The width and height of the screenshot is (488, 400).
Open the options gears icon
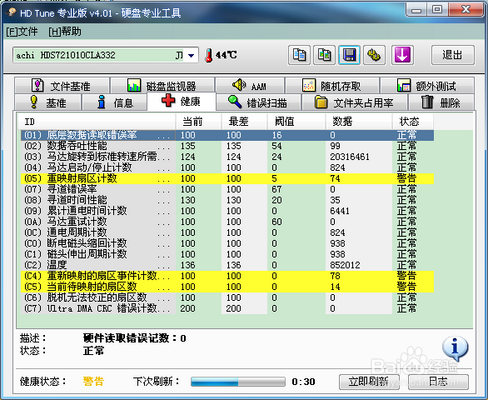point(374,55)
